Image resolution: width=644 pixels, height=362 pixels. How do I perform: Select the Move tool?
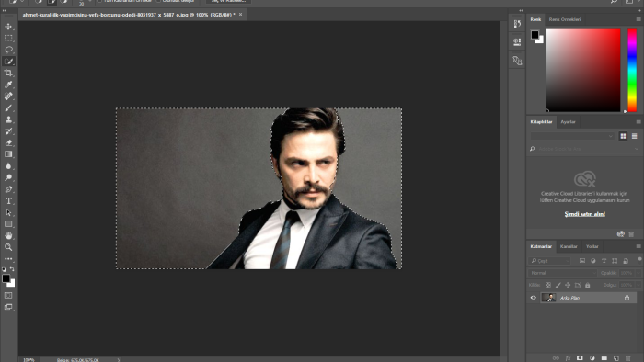coord(8,27)
